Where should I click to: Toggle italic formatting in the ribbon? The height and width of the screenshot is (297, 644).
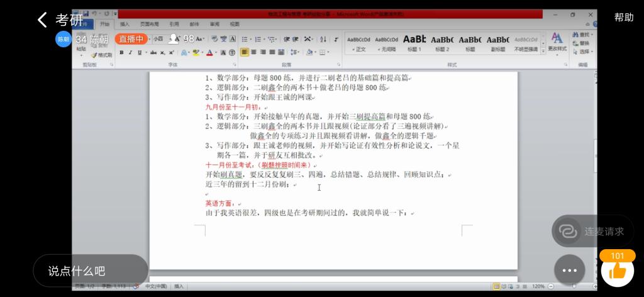[x=130, y=53]
